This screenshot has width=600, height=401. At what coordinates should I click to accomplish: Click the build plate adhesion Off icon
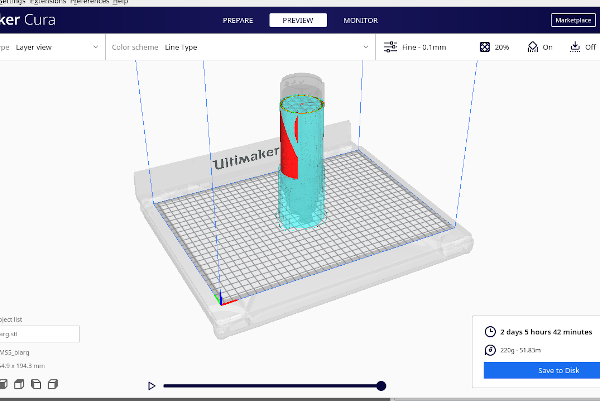575,47
